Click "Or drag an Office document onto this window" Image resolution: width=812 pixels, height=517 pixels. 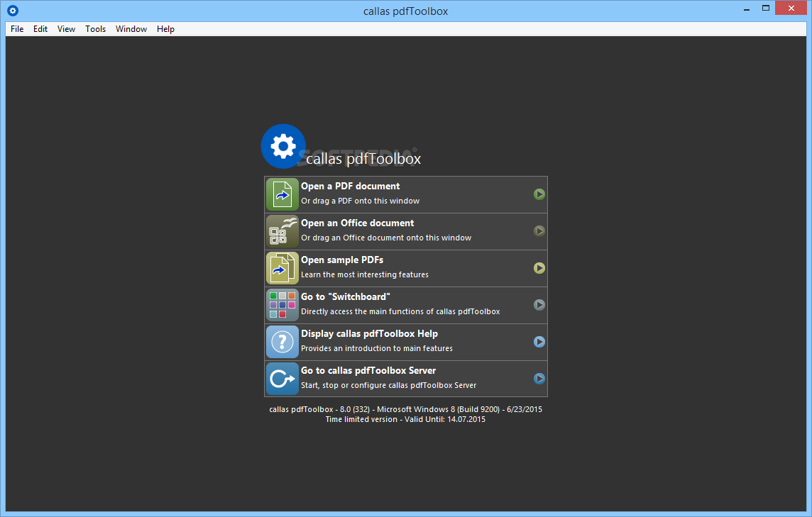386,238
